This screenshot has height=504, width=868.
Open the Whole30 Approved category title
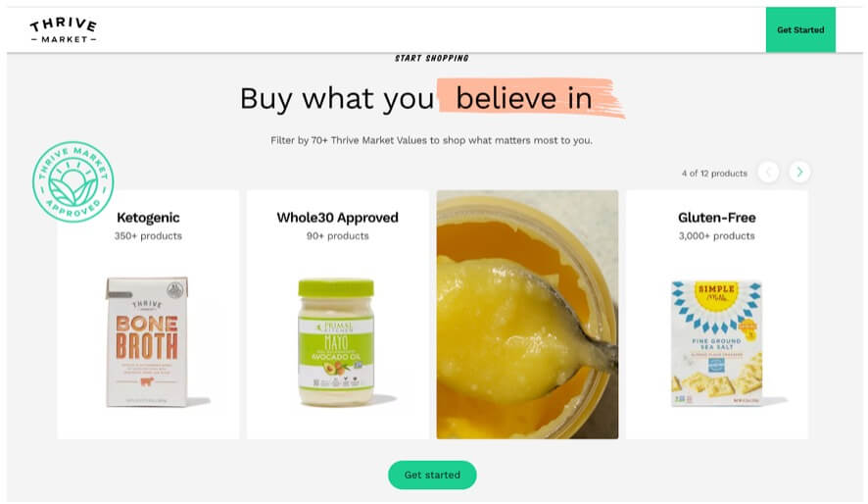[x=337, y=218]
